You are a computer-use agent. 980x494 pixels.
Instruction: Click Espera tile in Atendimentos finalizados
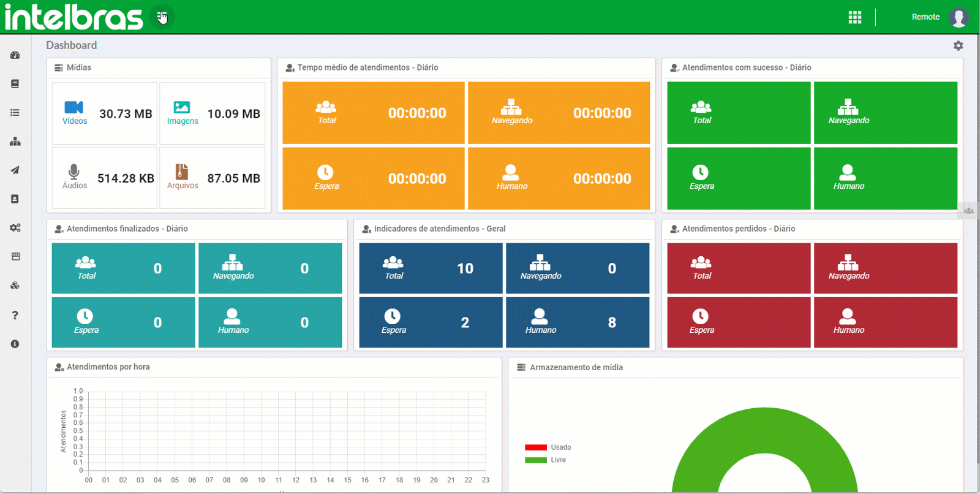tap(123, 322)
